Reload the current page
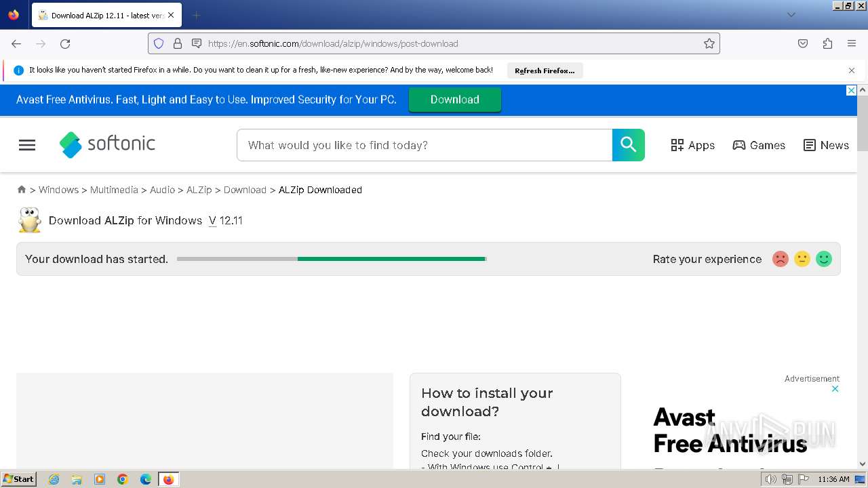Screen dimensions: 868x488 [65, 43]
